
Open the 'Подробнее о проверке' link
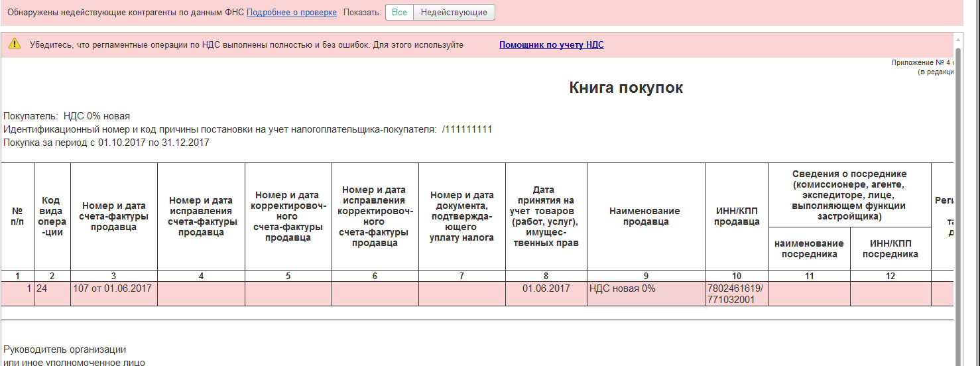[291, 13]
